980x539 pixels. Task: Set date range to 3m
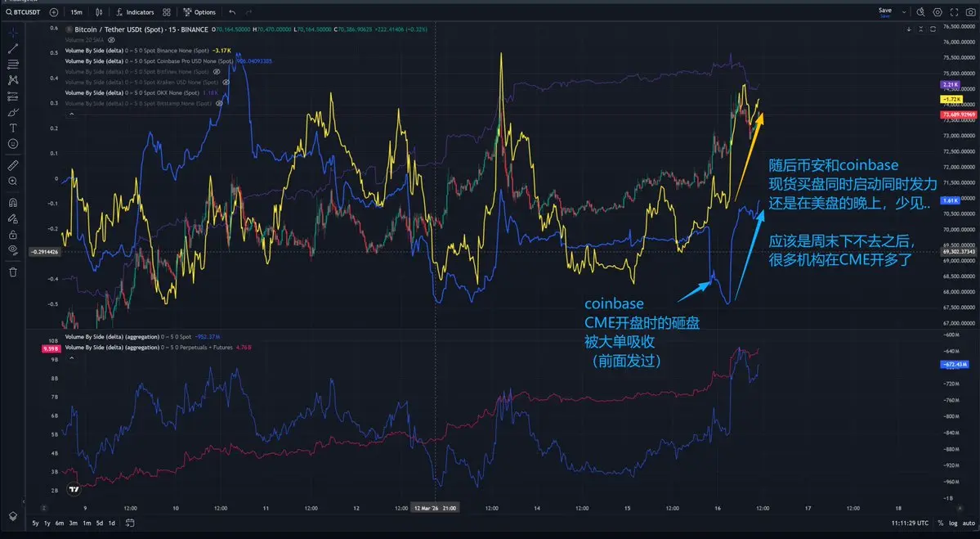coord(73,523)
